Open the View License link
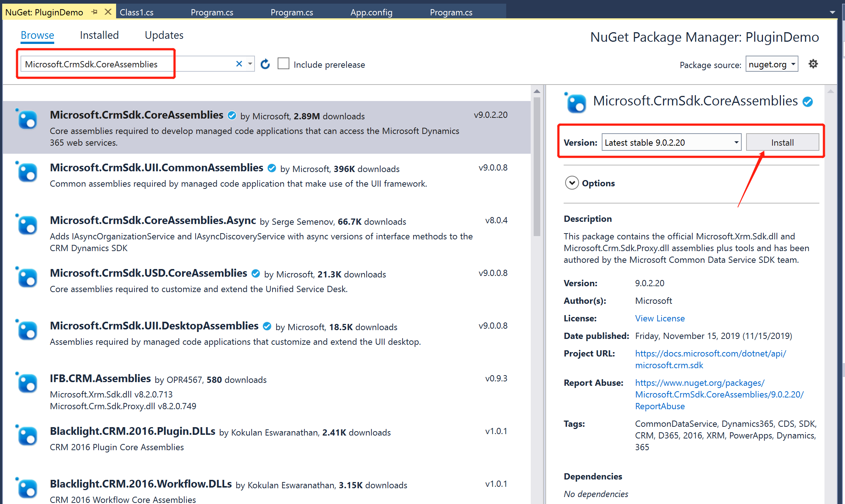This screenshot has height=504, width=845. click(660, 318)
